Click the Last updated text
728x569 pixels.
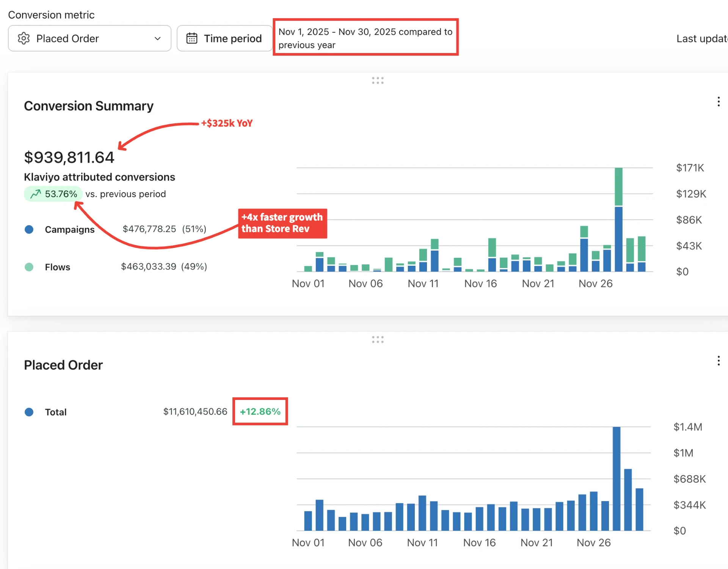pos(702,39)
